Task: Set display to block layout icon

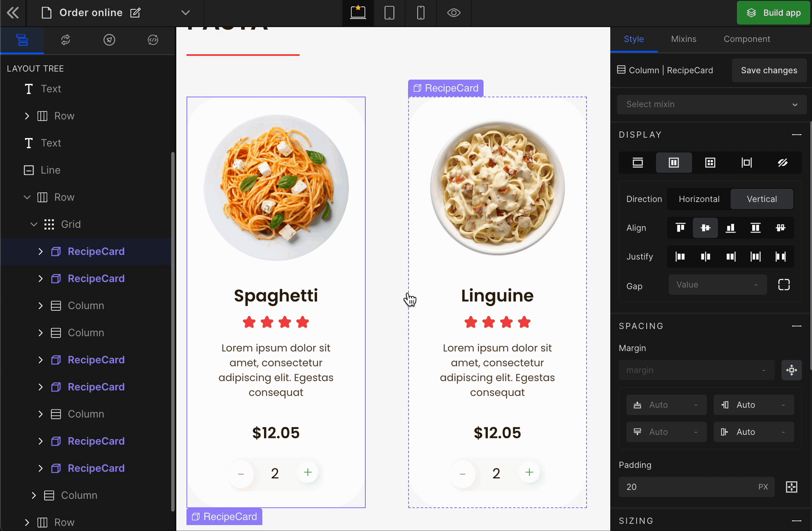Action: click(x=638, y=163)
